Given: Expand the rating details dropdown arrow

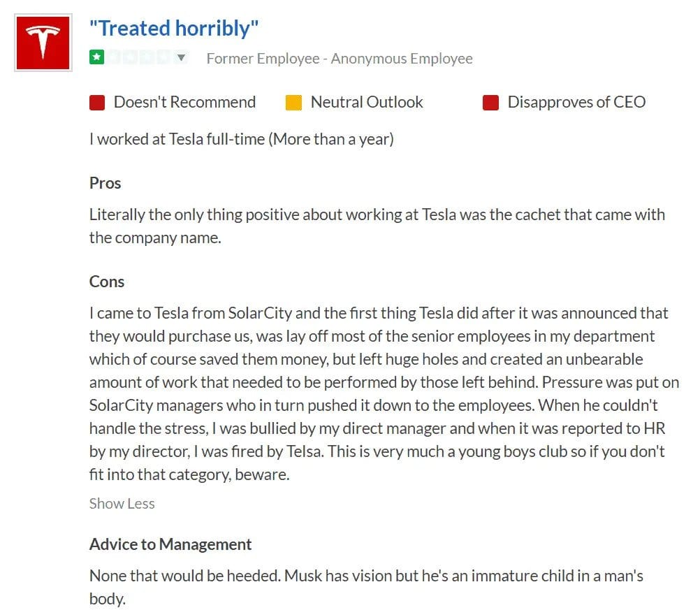Looking at the screenshot, I should tap(181, 58).
